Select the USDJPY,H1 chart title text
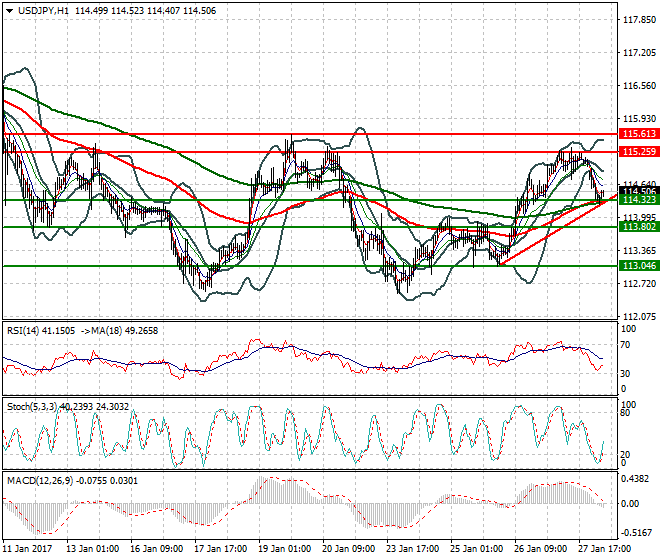The width and height of the screenshot is (660, 560). pos(43,11)
